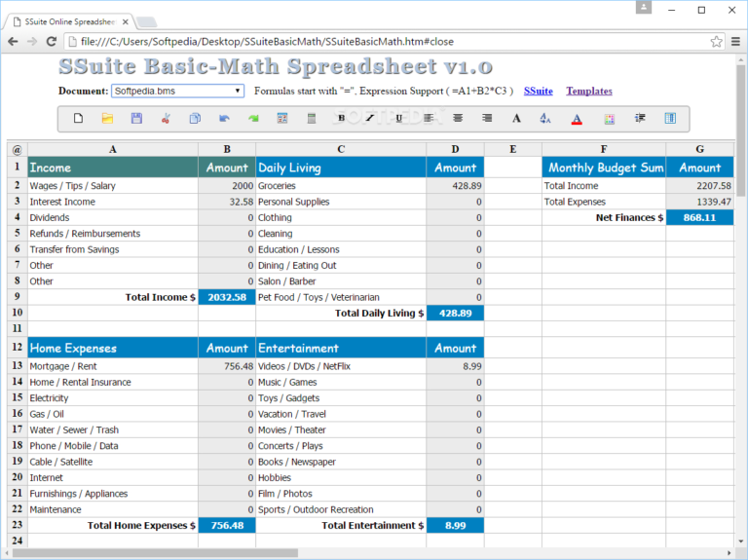This screenshot has width=748, height=560.
Task: Click the red-underlined font color icon
Action: click(x=577, y=118)
